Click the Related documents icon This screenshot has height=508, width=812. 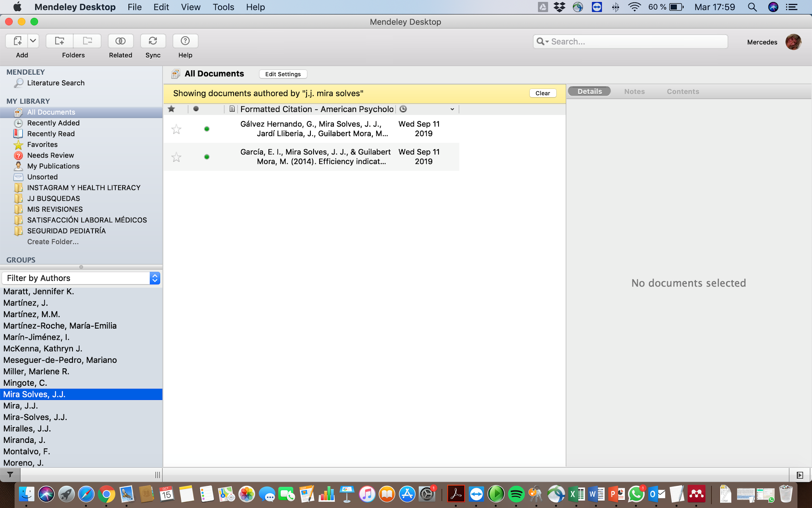pyautogui.click(x=121, y=41)
